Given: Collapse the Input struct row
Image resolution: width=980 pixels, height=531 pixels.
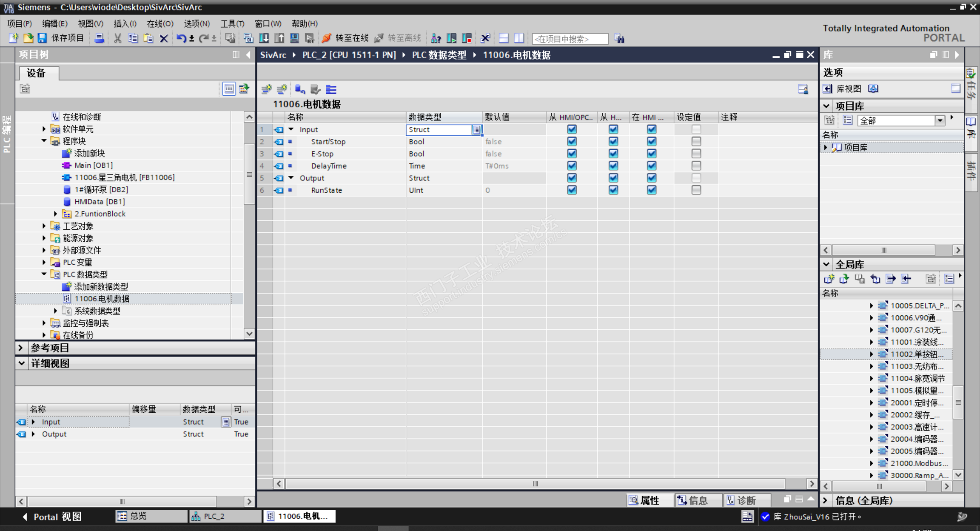Looking at the screenshot, I should [x=291, y=129].
